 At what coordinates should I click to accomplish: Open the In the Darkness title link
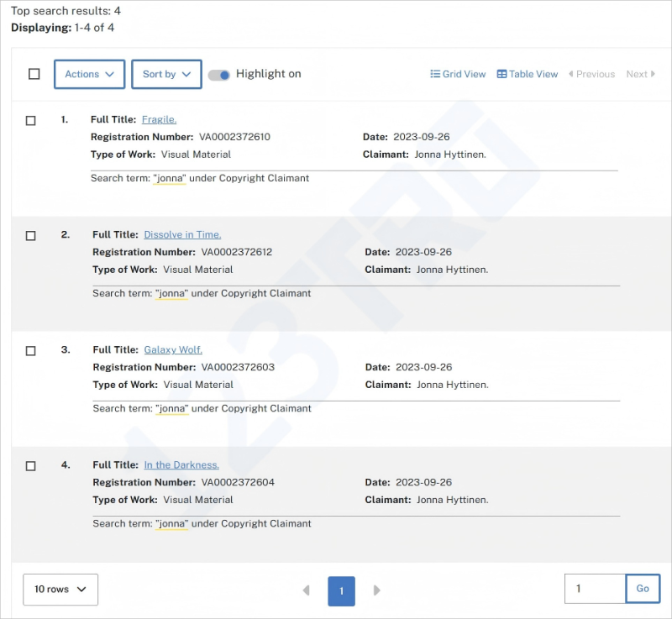tap(181, 464)
